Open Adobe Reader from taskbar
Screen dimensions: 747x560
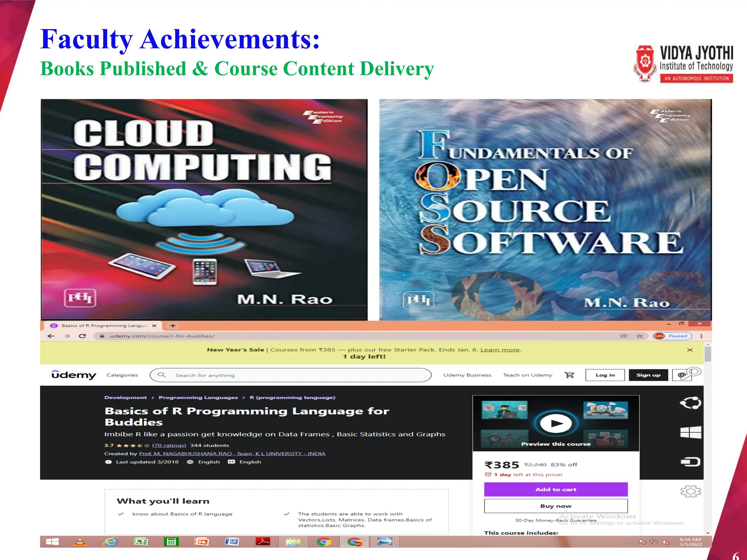coord(263,542)
